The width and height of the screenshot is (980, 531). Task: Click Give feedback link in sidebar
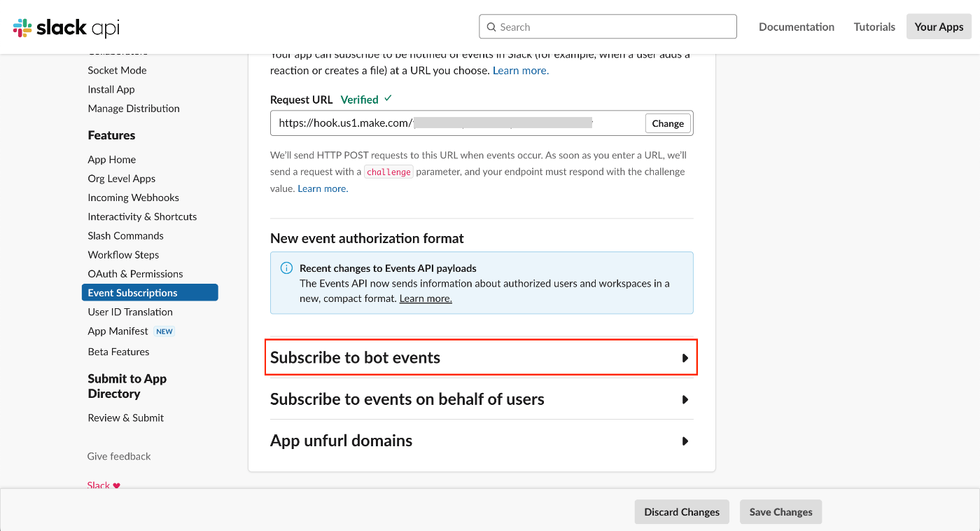coord(119,456)
